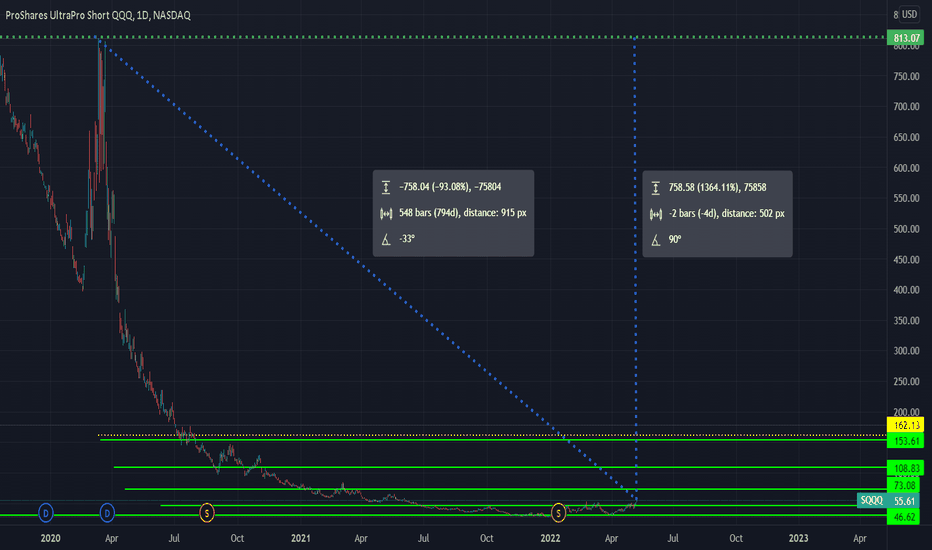Open the split S marker above the 2022 label
932x550 pixels.
(x=558, y=513)
